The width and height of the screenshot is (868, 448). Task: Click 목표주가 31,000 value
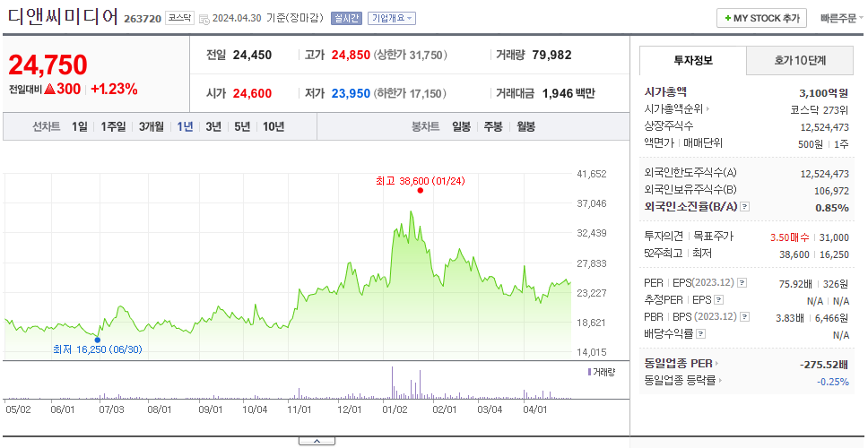834,237
